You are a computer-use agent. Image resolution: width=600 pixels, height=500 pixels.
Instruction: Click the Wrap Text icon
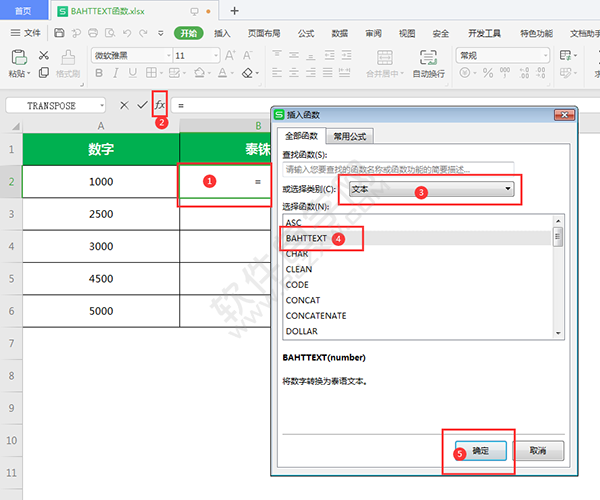428,57
